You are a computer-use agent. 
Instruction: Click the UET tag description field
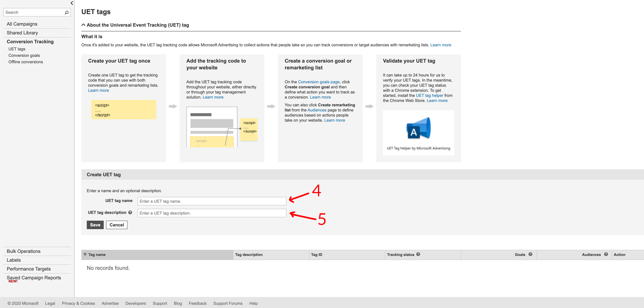(212, 213)
